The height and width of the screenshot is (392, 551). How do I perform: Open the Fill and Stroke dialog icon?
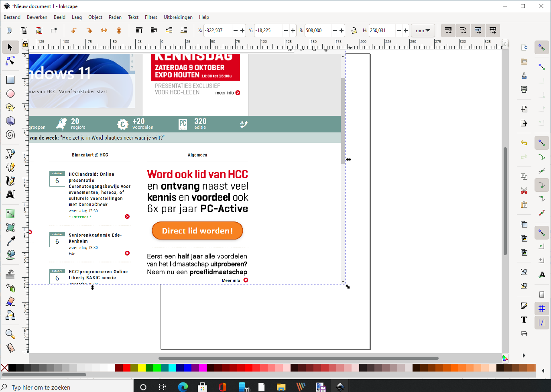[x=524, y=306]
